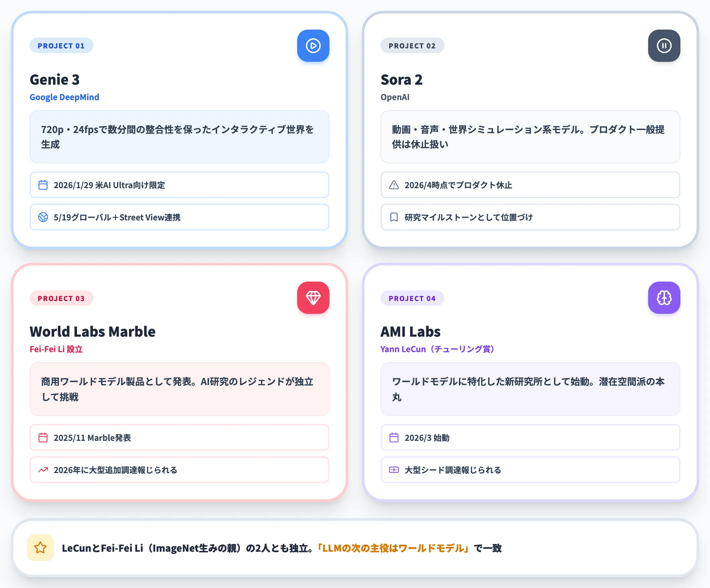Image resolution: width=710 pixels, height=588 pixels.
Task: Click the 大型シード調達報じられる row
Action: [530, 470]
